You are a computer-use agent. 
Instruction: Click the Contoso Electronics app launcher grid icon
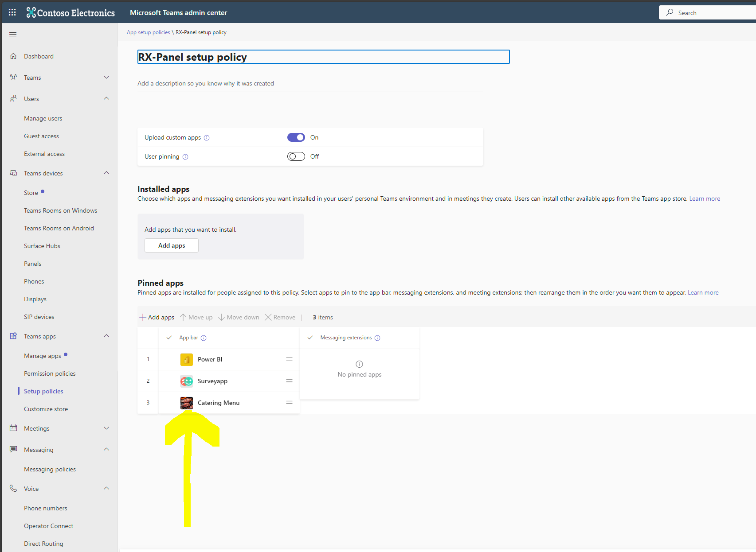coord(12,12)
